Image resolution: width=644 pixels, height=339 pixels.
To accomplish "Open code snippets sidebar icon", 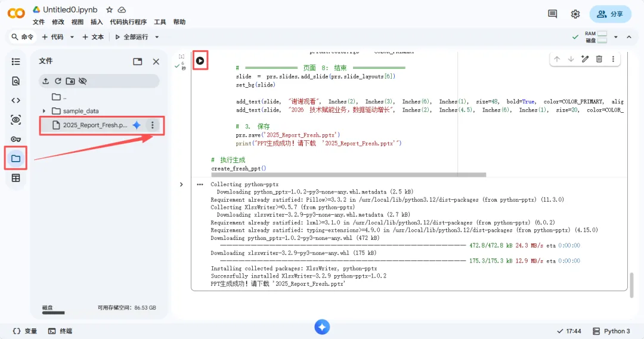I will 16,100.
